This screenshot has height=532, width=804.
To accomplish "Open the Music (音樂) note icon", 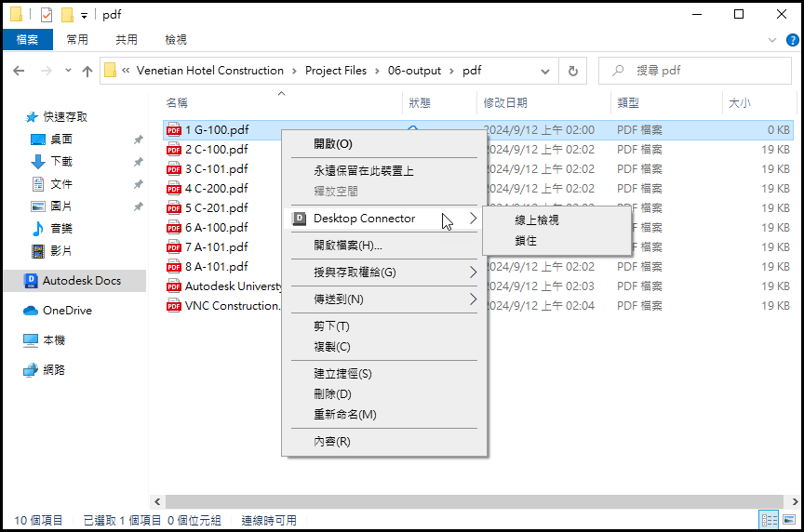I will [38, 229].
